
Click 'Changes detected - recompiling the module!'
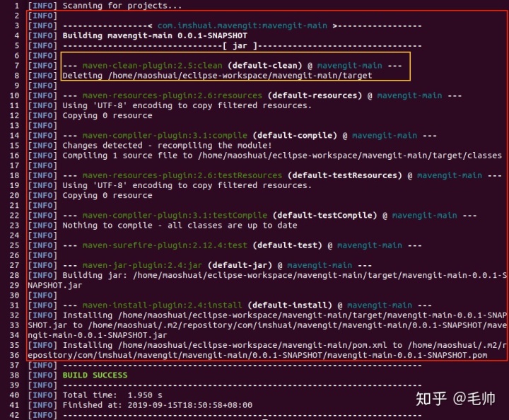(167, 146)
